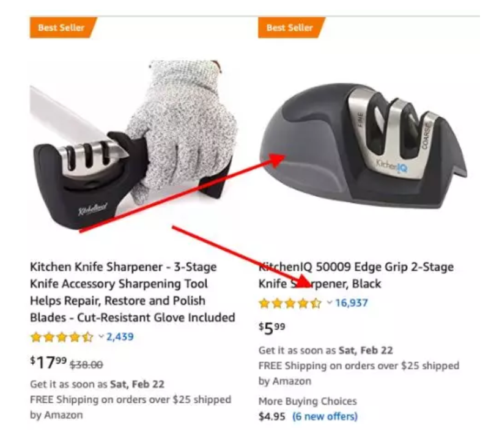Expand rating chevron beside 16,937 reviews

[330, 303]
